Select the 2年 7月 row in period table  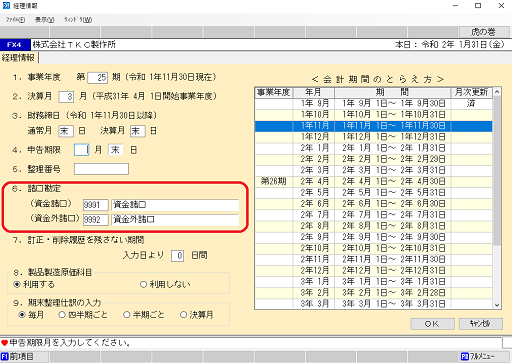click(374, 215)
